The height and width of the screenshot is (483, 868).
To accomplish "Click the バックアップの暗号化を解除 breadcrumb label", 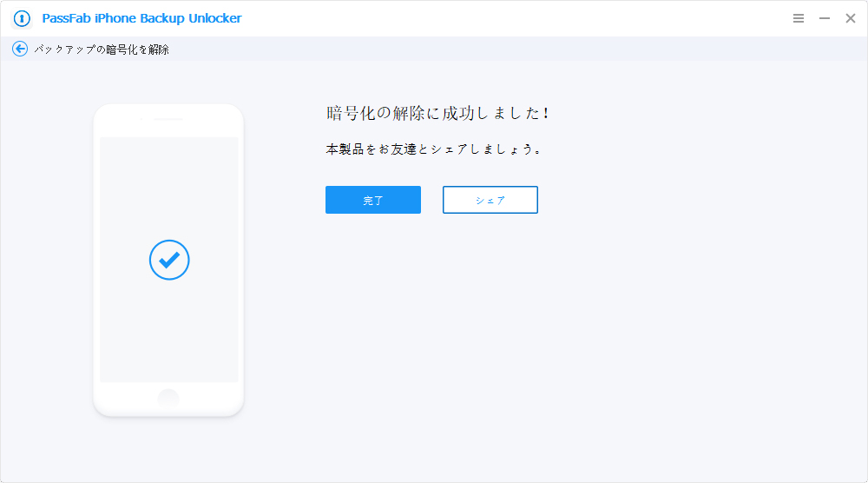I will [102, 50].
